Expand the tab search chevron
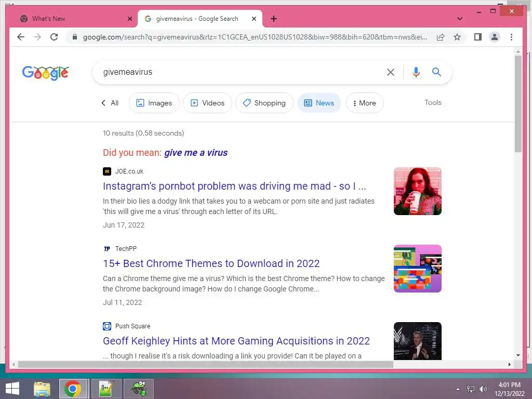Viewport: 532px width, 399px height. (x=460, y=19)
